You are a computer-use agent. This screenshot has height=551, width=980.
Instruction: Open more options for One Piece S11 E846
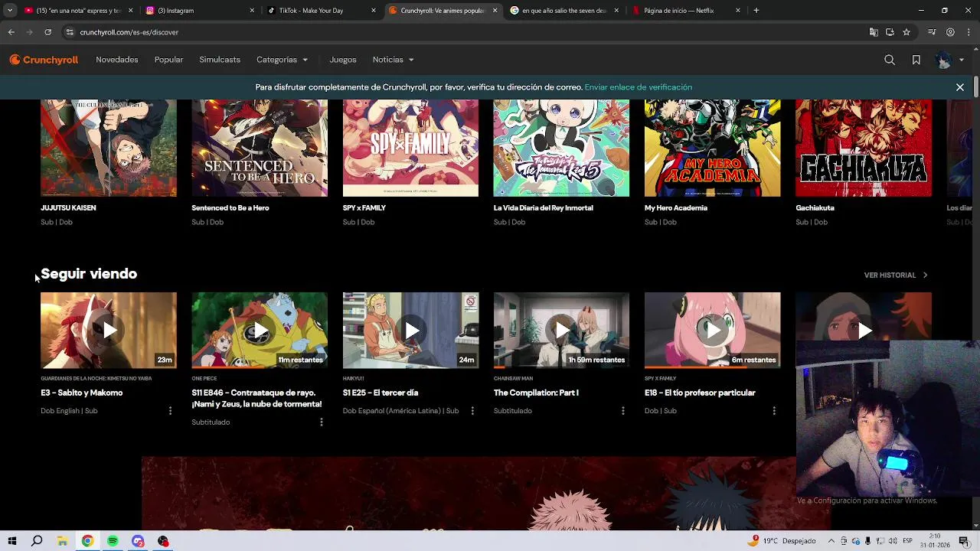pyautogui.click(x=321, y=422)
